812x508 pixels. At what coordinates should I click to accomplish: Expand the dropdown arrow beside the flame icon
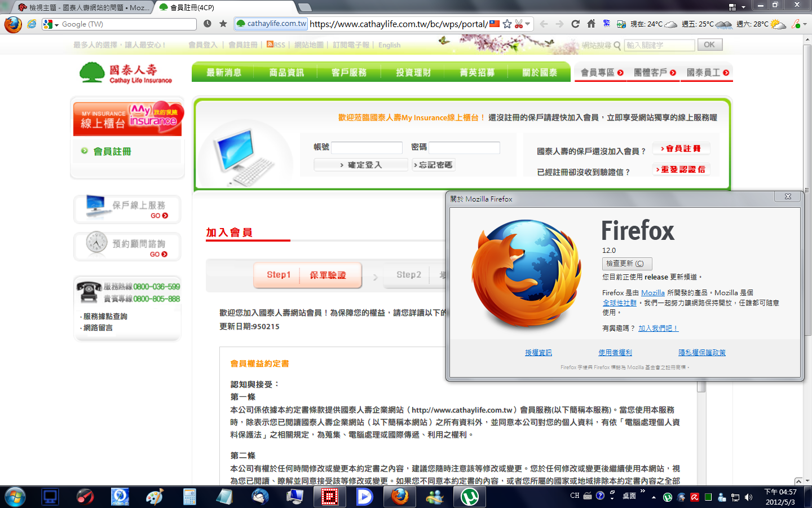pos(805,24)
